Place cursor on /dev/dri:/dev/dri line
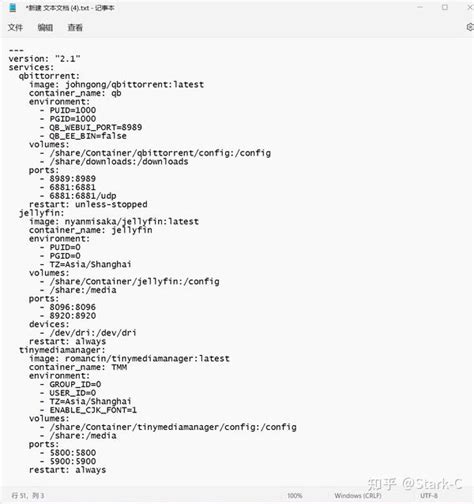The image size is (474, 504). pos(88,333)
